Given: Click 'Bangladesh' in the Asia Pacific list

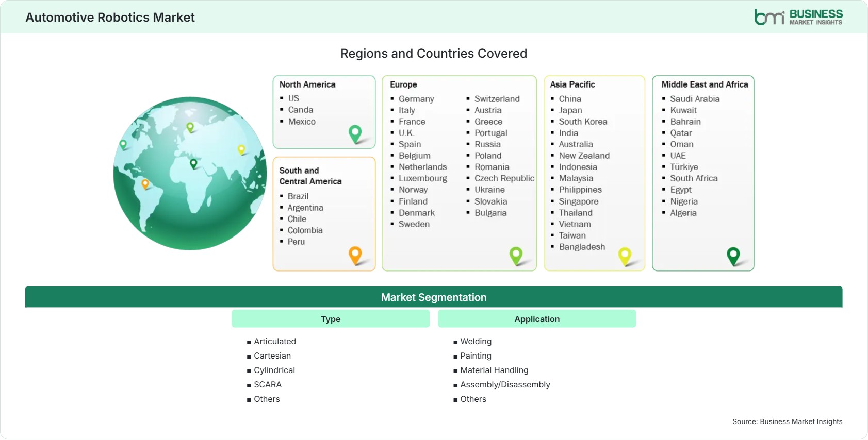Looking at the screenshot, I should coord(582,247).
